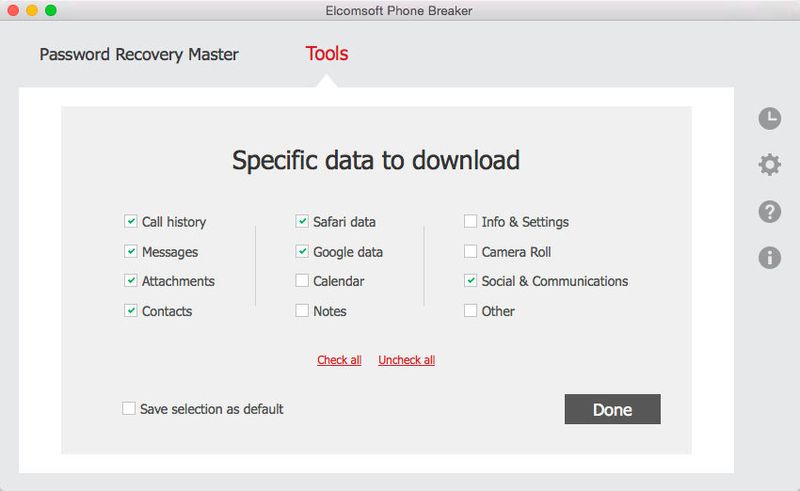
Task: Enable the Camera Roll checkbox
Action: [x=470, y=251]
